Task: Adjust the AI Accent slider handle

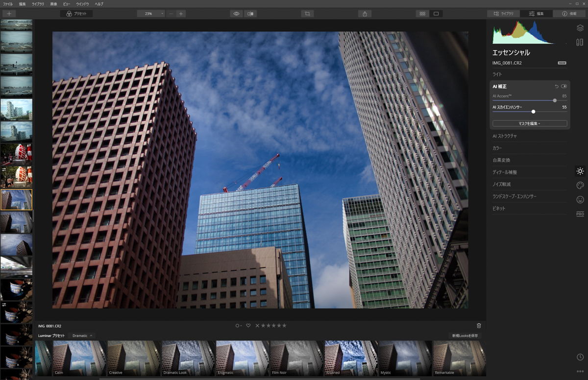Action: pyautogui.click(x=555, y=100)
